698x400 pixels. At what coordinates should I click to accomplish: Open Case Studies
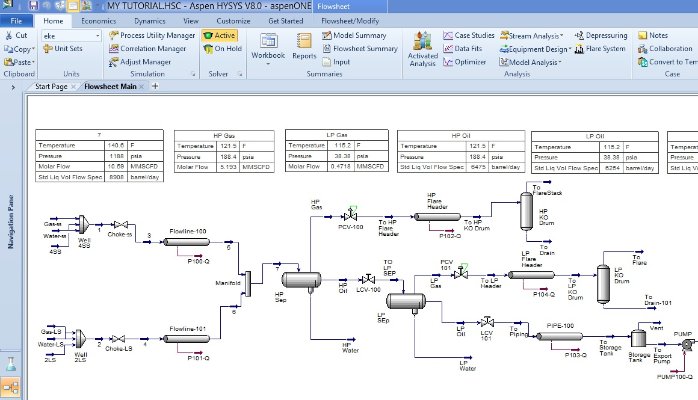[469, 35]
